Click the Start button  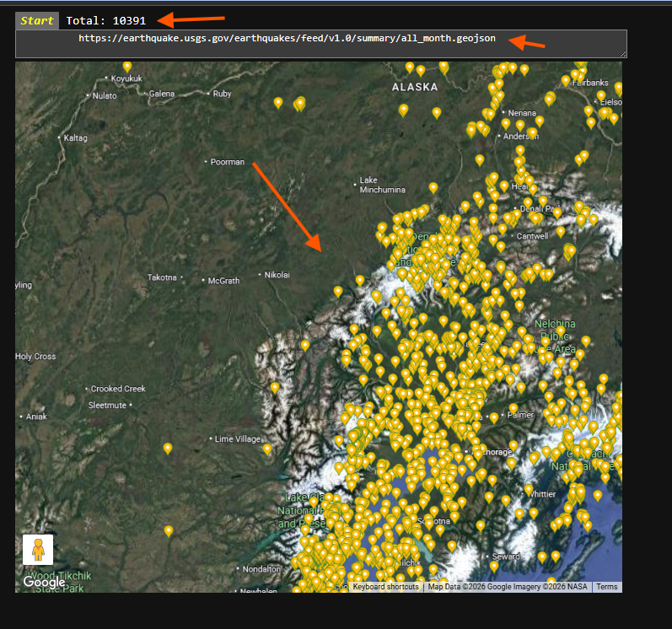tap(37, 20)
